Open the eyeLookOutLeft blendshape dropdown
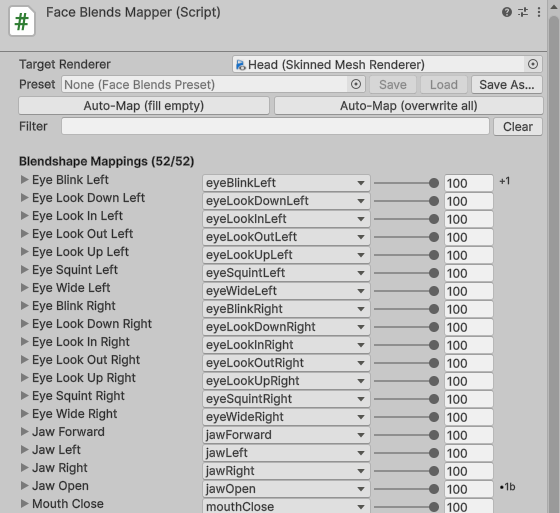Screen dimensions: 560x513 [x=286, y=237]
